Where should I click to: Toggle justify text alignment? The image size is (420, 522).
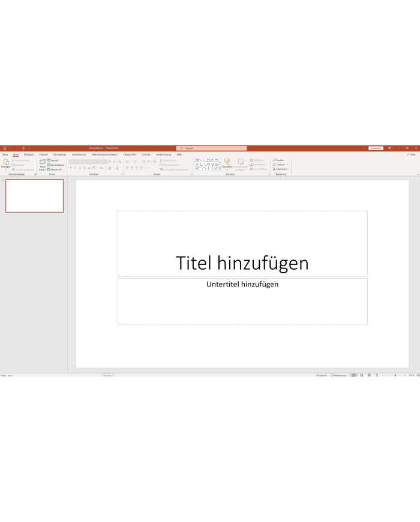142,168
